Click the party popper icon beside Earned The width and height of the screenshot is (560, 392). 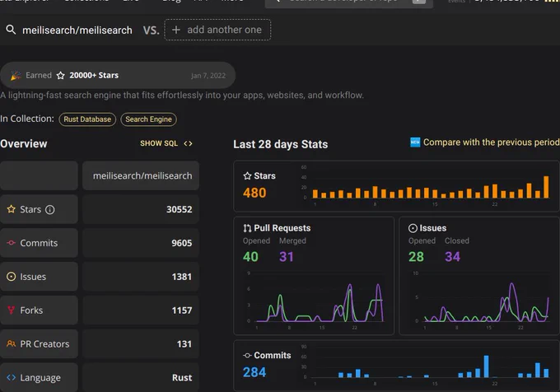point(16,75)
